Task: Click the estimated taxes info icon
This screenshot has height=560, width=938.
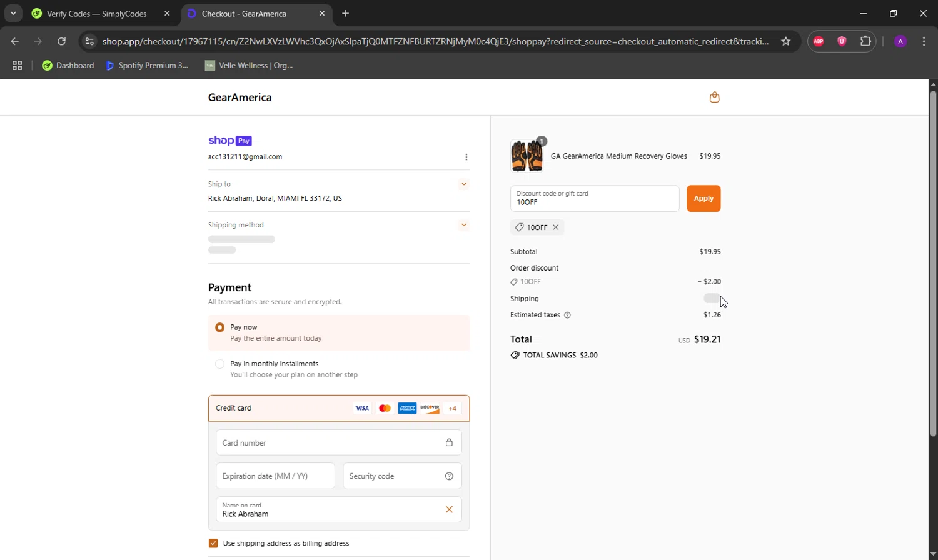Action: tap(567, 315)
